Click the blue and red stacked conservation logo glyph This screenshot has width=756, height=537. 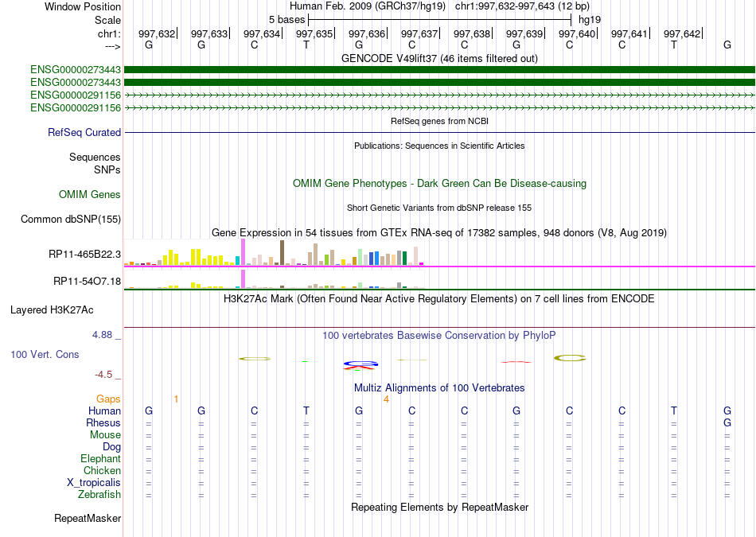tap(359, 365)
